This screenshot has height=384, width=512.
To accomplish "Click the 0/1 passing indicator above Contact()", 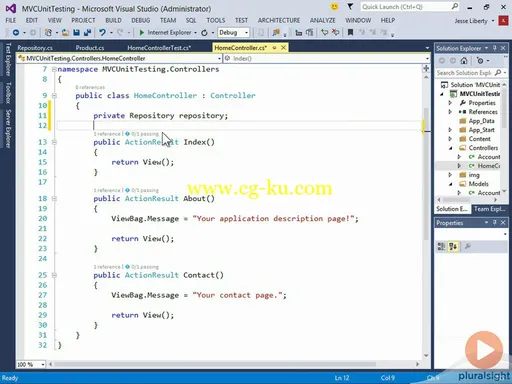I will tap(142, 267).
